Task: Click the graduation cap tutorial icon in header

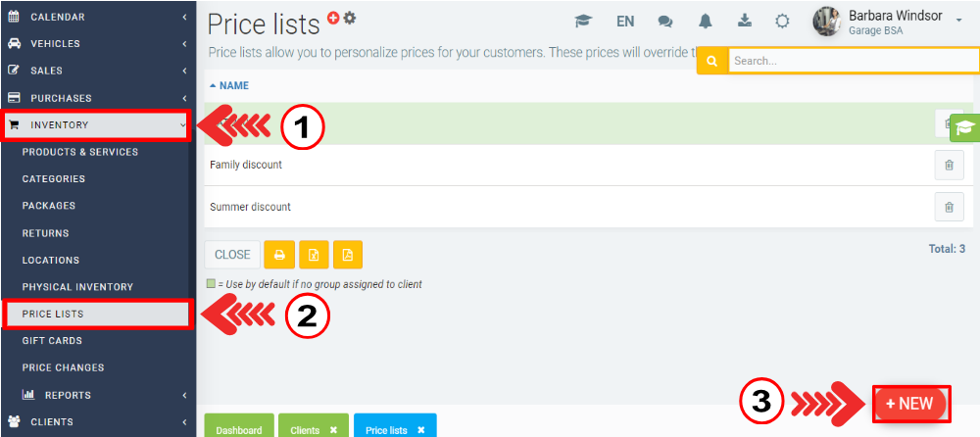Action: click(583, 22)
